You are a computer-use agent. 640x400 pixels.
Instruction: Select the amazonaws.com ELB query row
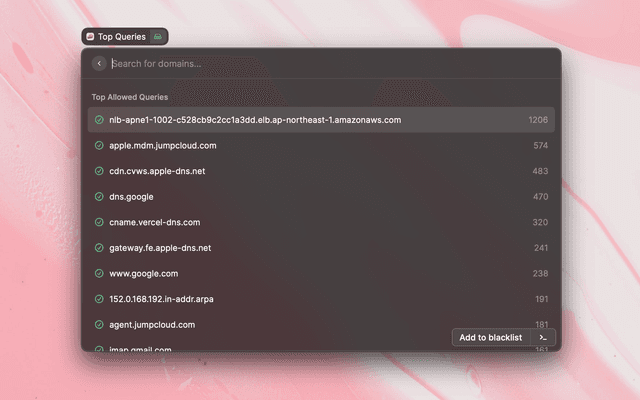point(320,120)
